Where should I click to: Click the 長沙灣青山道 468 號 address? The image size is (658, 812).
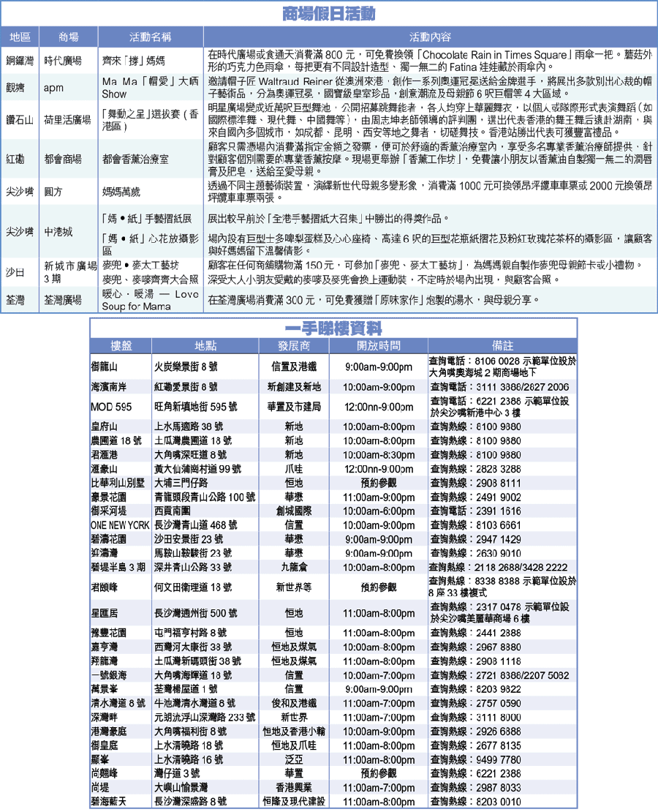coord(196,525)
